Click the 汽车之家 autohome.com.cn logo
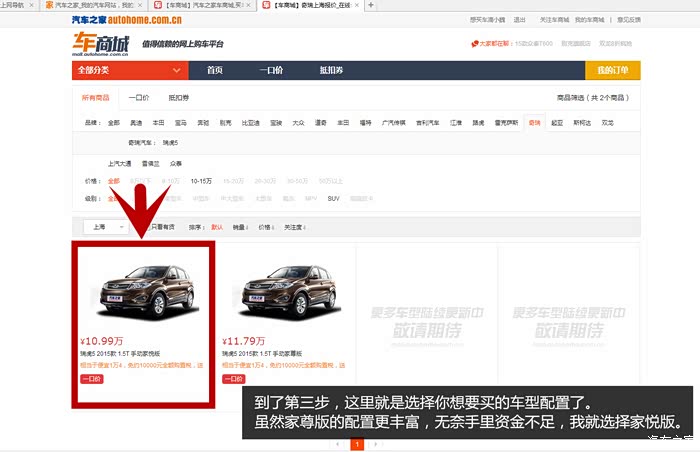The image size is (700, 452). pos(127,20)
